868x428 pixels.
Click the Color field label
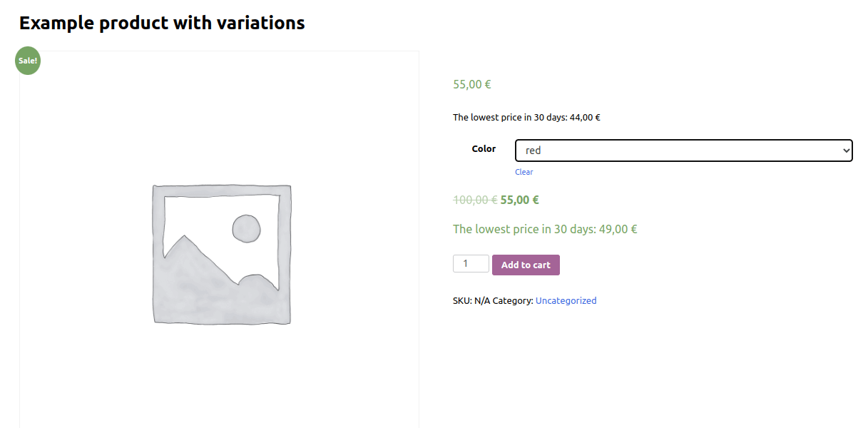point(484,149)
